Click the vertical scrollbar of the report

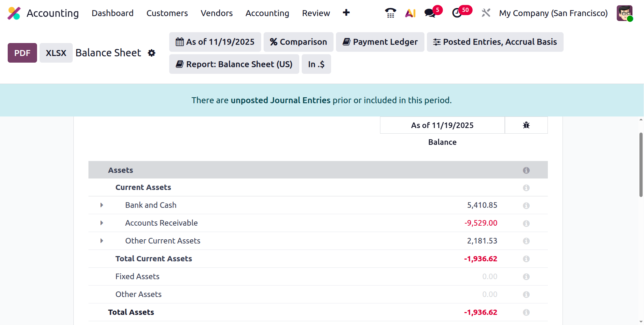click(641, 164)
